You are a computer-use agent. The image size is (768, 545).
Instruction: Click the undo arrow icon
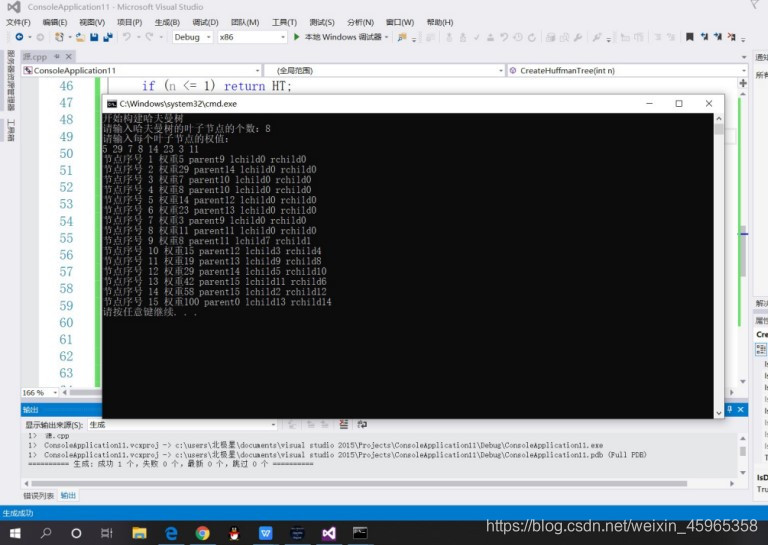click(x=127, y=37)
